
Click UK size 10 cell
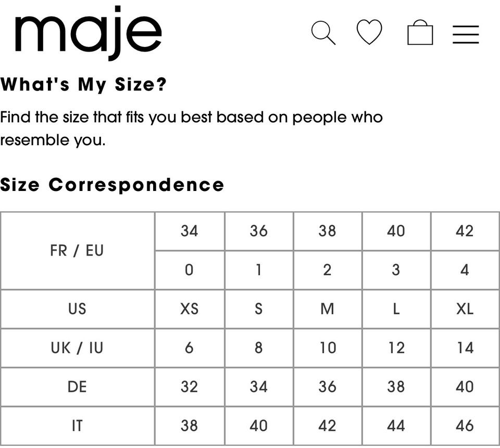(x=327, y=348)
